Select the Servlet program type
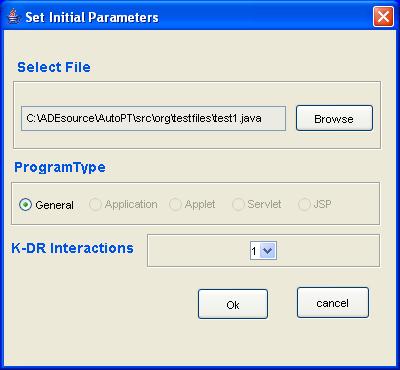400x370 pixels. [x=238, y=204]
